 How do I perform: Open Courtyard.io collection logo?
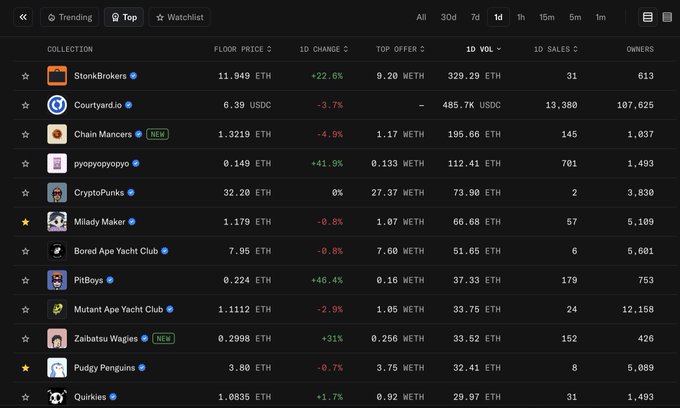tap(57, 105)
